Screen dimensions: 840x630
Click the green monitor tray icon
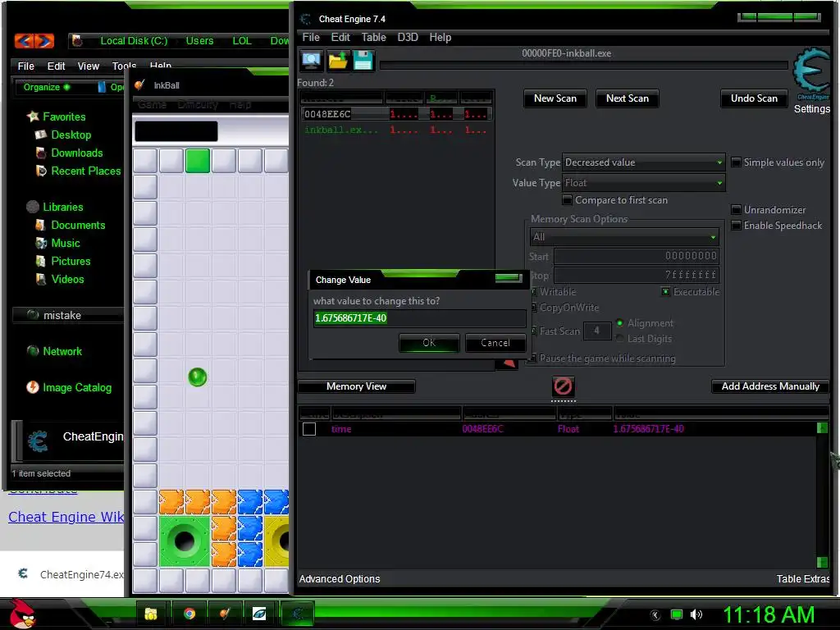point(677,614)
